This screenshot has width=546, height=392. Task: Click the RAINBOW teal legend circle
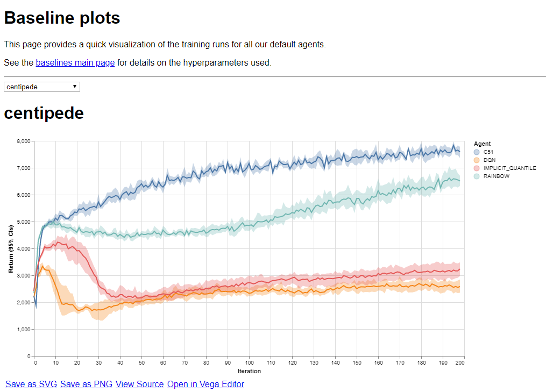pyautogui.click(x=477, y=176)
